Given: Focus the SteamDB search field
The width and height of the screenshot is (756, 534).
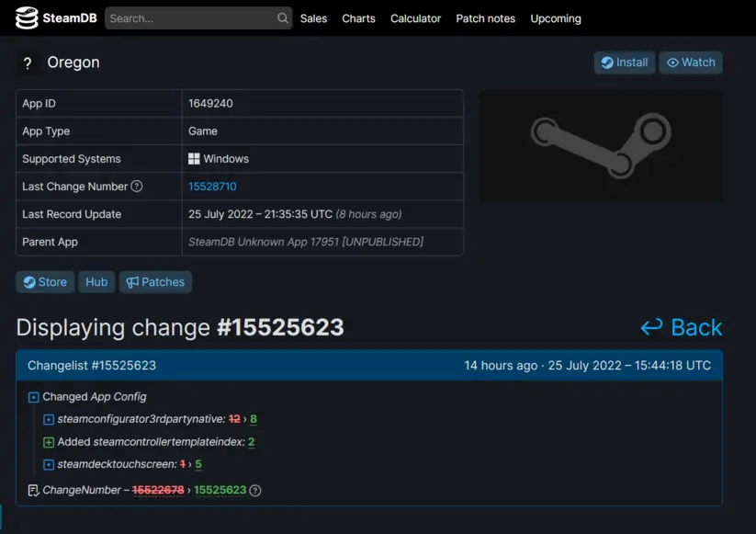Looking at the screenshot, I should 191,18.
